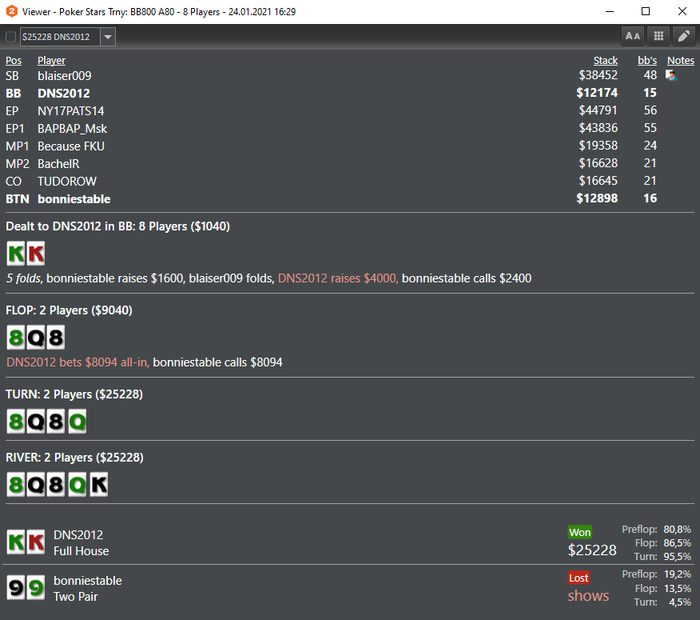
Task: Click the app logo in title bar
Action: (x=12, y=11)
